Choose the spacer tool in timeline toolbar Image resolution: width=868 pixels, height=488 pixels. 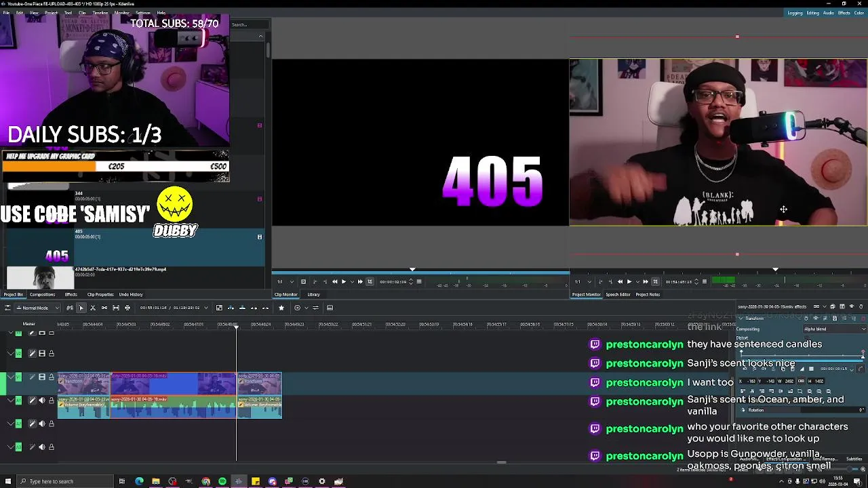[x=104, y=308]
